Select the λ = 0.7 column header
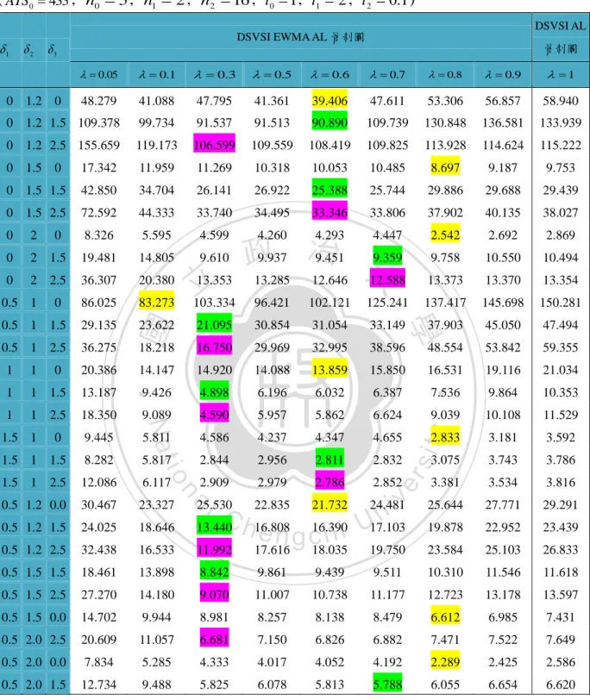590x700 pixels. (387, 74)
